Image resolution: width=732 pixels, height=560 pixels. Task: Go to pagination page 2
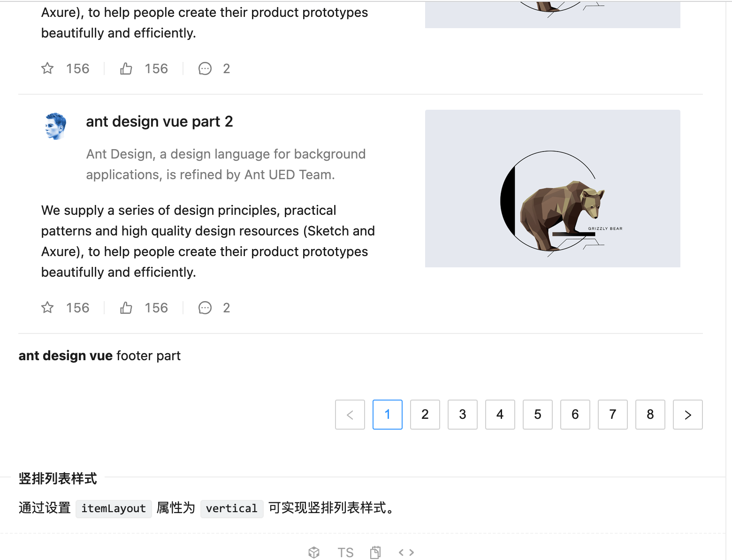click(x=425, y=415)
